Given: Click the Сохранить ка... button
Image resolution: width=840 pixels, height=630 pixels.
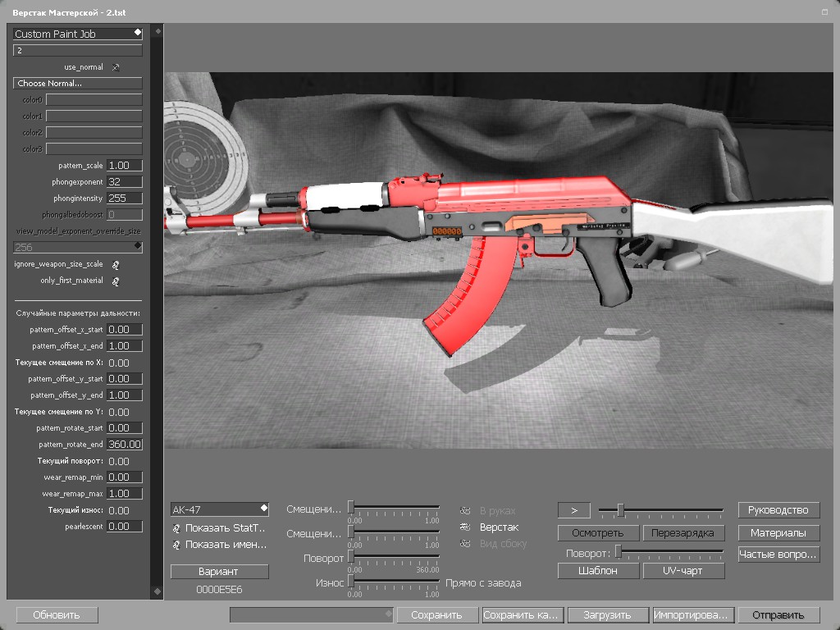Looking at the screenshot, I should [523, 615].
